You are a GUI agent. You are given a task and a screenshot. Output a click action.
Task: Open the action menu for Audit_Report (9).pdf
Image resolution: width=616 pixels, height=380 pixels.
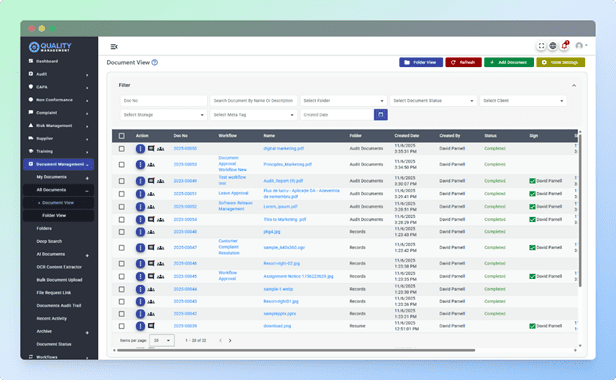[140, 181]
